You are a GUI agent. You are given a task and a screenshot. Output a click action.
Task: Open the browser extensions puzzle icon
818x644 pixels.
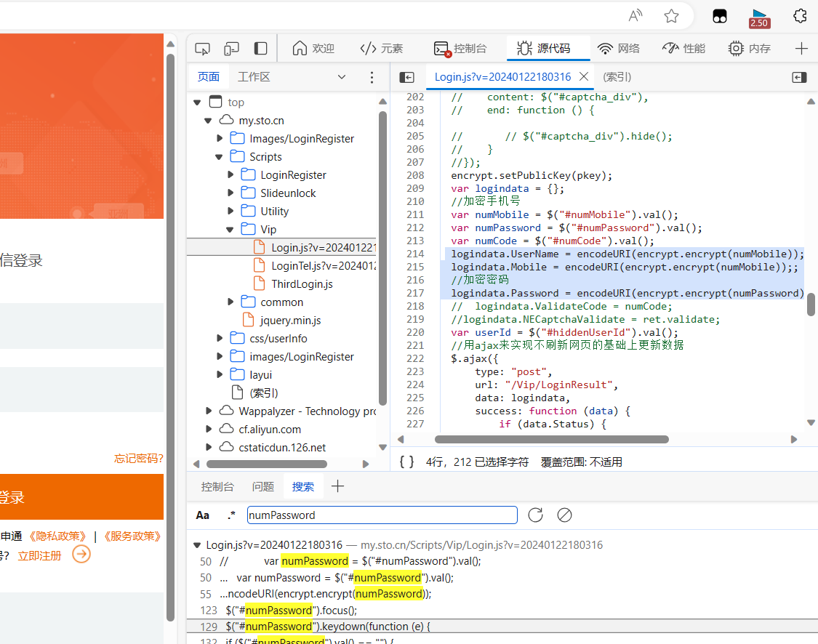click(x=801, y=16)
